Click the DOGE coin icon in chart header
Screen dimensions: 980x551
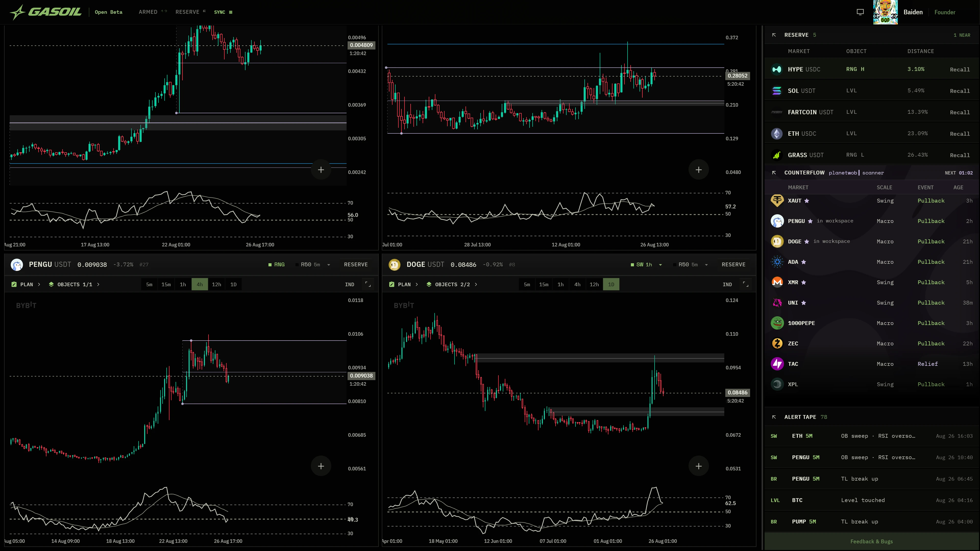(395, 265)
